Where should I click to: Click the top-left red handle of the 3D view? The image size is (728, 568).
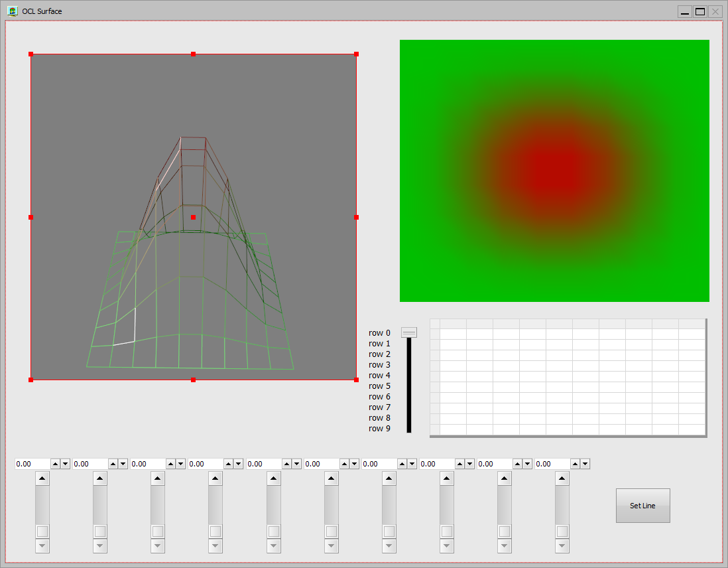[x=30, y=54]
